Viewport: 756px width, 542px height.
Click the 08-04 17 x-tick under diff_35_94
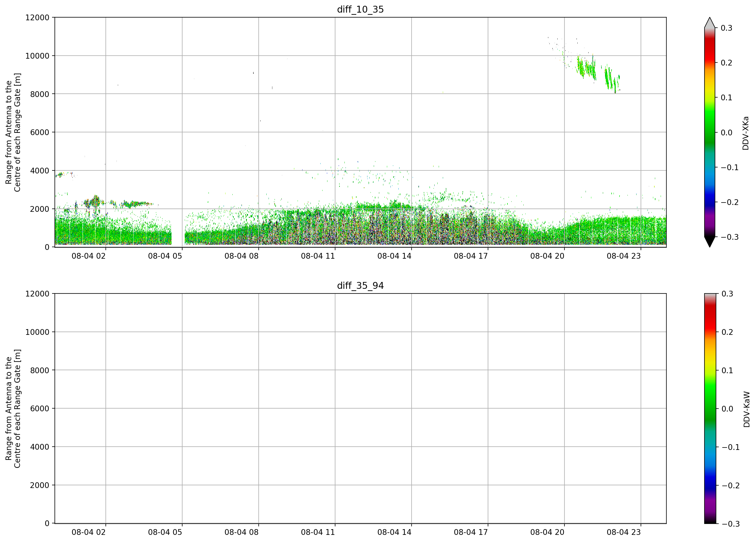click(x=471, y=532)
